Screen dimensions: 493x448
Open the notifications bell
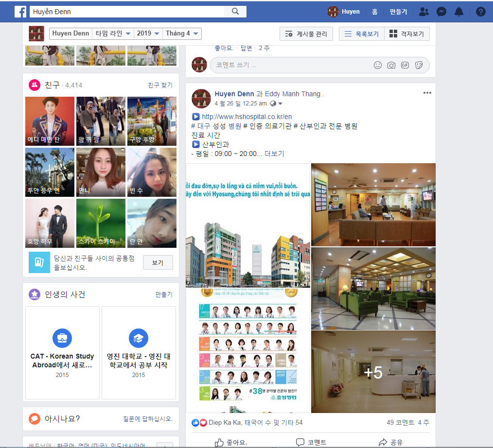(x=459, y=12)
